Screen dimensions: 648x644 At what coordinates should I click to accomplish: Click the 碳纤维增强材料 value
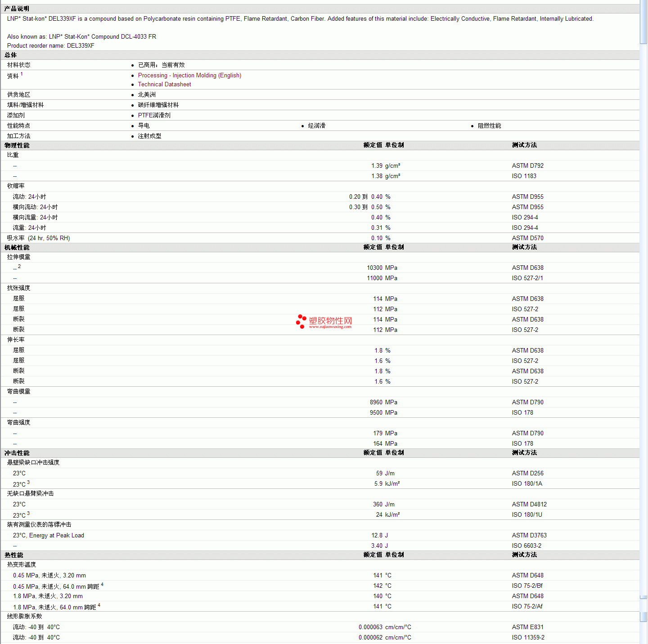tap(158, 105)
